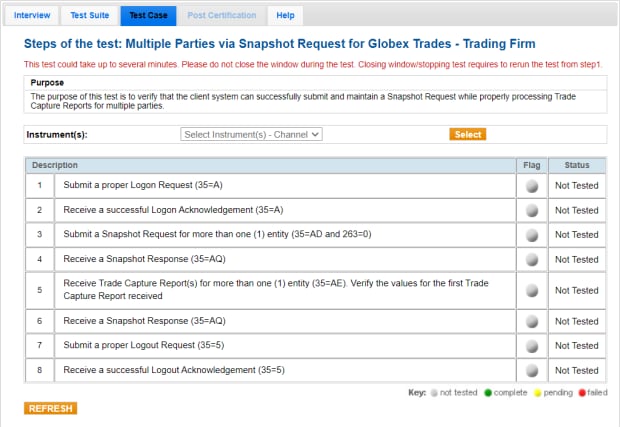Click the REFRESH button
The height and width of the screenshot is (427, 620).
(50, 408)
